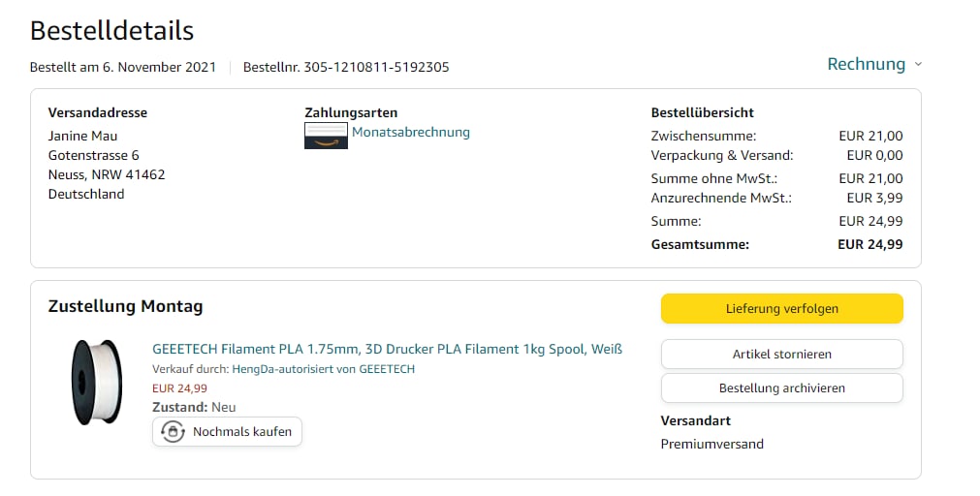The image size is (980, 496).
Task: Click the red EUR 24,99 item price
Action: click(179, 388)
